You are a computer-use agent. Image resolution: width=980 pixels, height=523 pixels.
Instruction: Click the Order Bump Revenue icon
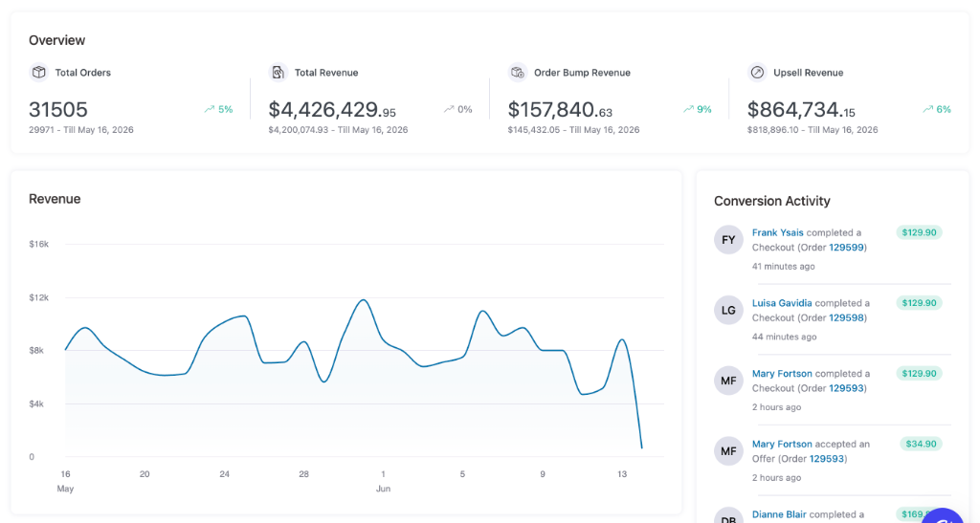518,73
